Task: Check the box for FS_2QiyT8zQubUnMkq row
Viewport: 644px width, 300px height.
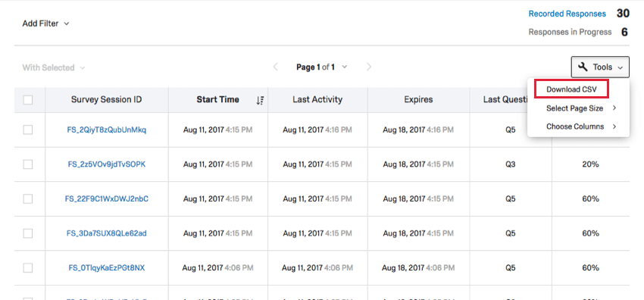Action: pos(28,130)
